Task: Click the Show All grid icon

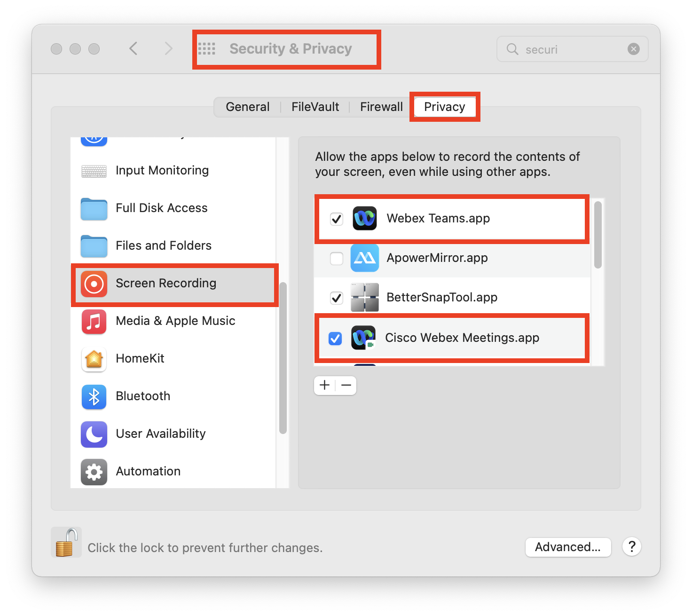Action: point(206,48)
